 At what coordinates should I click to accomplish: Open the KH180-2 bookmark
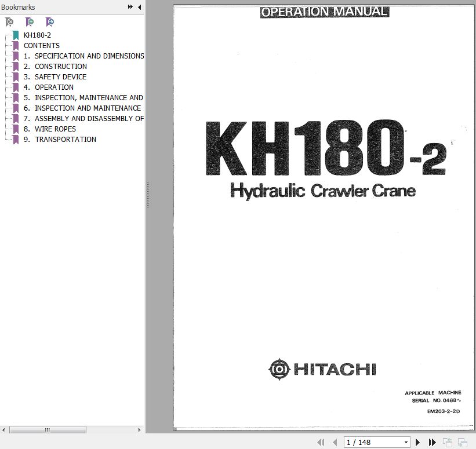[37, 35]
